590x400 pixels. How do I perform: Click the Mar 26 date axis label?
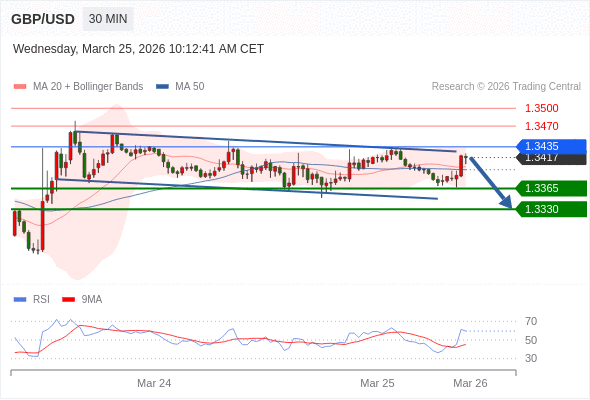(470, 383)
